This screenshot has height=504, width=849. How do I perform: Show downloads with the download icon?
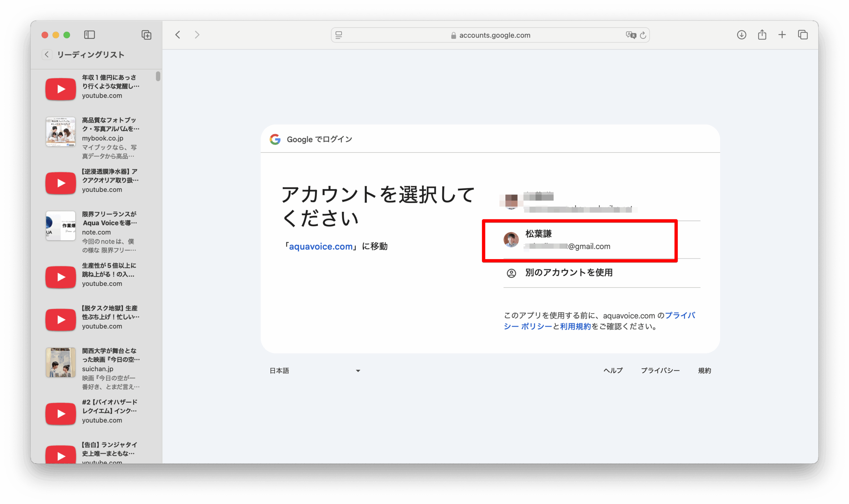pos(741,35)
